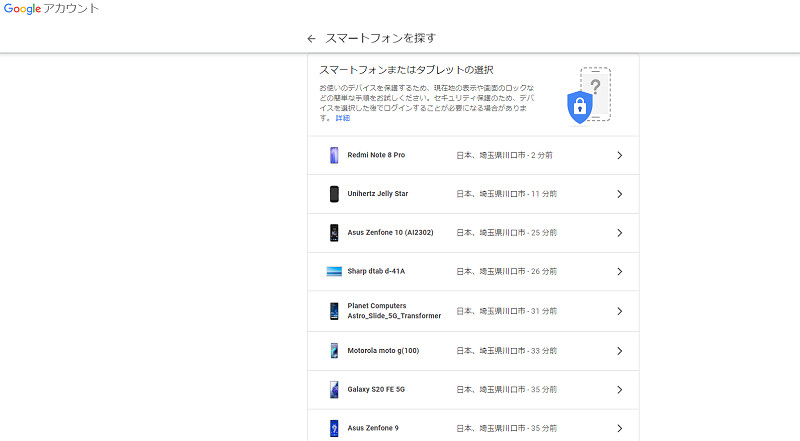The width and height of the screenshot is (800, 441).
Task: Expand Asus Zenfone 10 (AI2302) chevron
Action: 619,233
